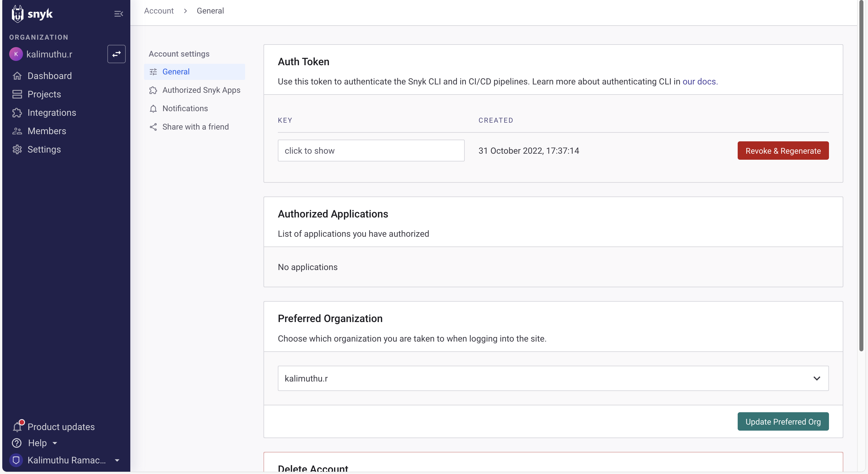The height and width of the screenshot is (474, 868).
Task: Click the Help question mark icon
Action: pyautogui.click(x=17, y=443)
